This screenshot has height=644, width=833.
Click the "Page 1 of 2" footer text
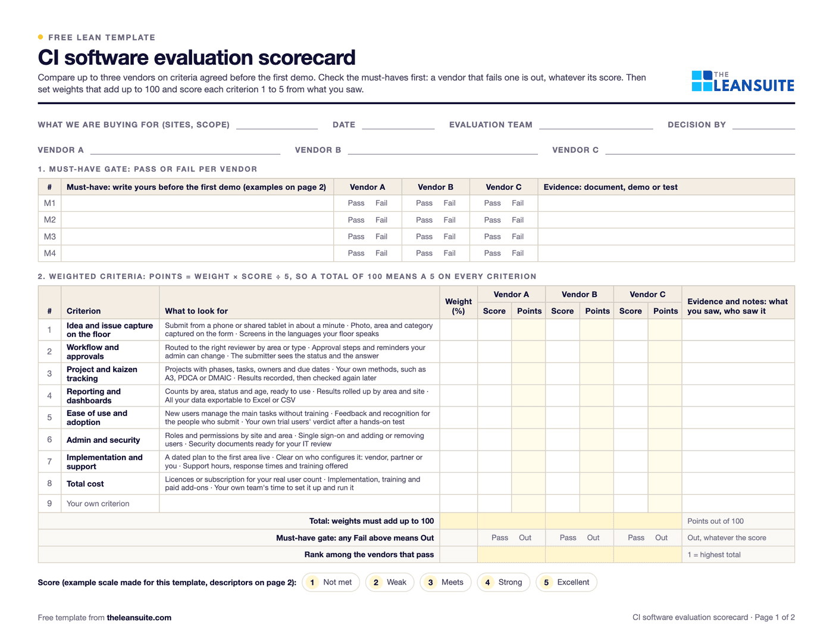pyautogui.click(x=775, y=618)
